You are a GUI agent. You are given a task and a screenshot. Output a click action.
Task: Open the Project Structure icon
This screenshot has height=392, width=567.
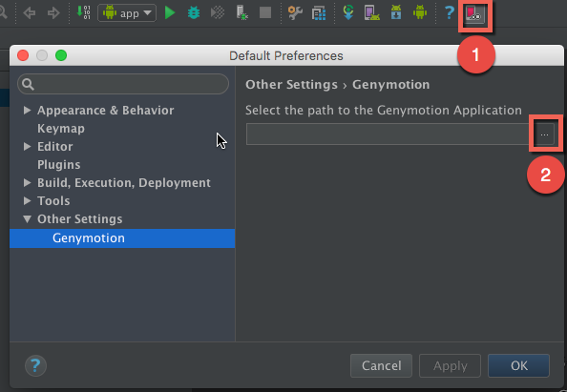[x=319, y=13]
